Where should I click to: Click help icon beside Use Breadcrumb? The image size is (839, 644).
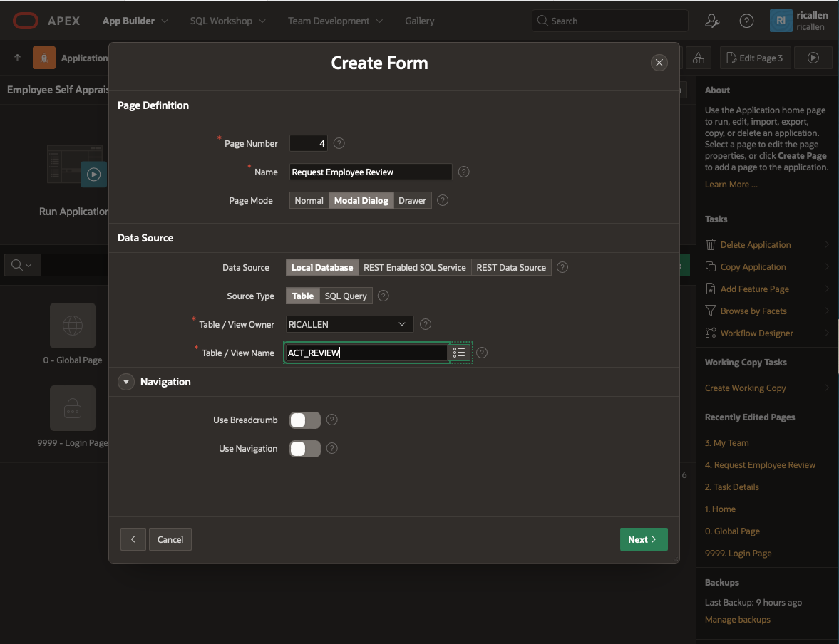coord(331,420)
